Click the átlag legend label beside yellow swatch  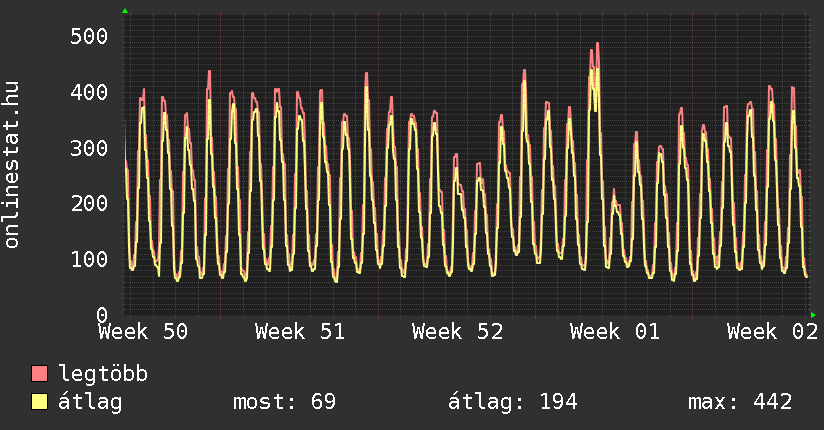91,402
